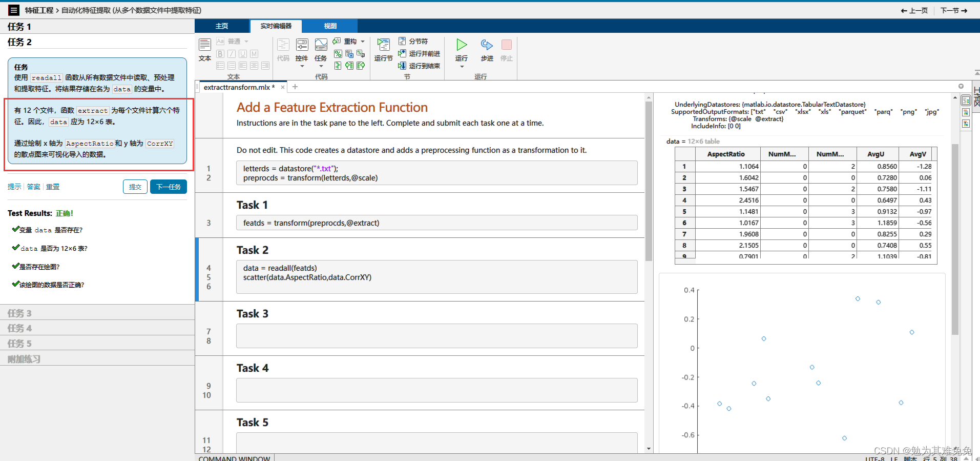Toggle italic text formatting
This screenshot has width=980, height=461.
pos(232,54)
